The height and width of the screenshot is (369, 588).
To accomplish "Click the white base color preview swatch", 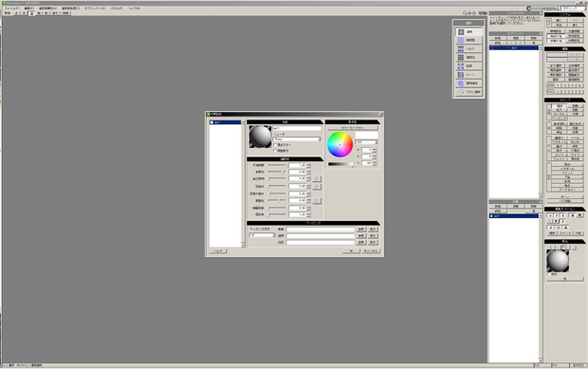I will pyautogui.click(x=366, y=136).
